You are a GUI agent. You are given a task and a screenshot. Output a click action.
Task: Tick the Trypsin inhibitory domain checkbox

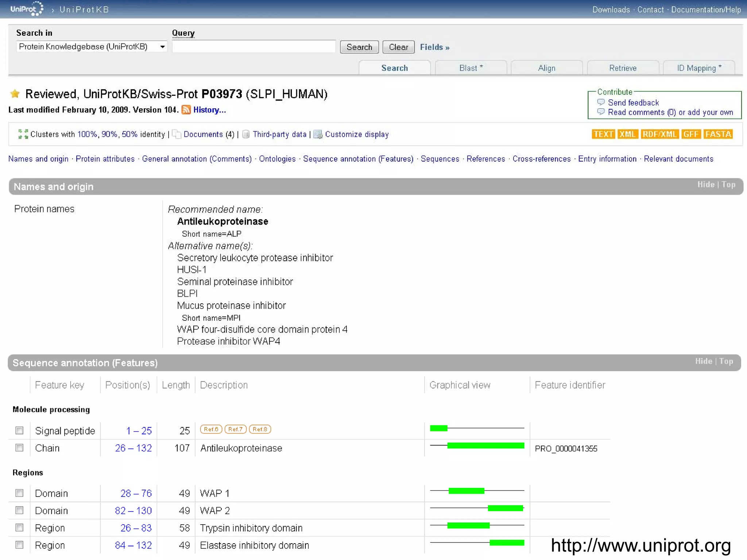19,528
